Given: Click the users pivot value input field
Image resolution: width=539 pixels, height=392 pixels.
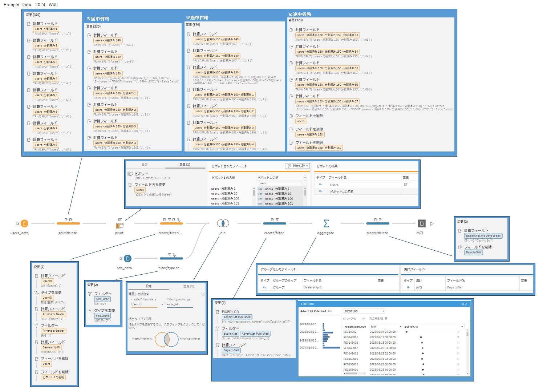Looking at the screenshot, I should pyautogui.click(x=279, y=183).
